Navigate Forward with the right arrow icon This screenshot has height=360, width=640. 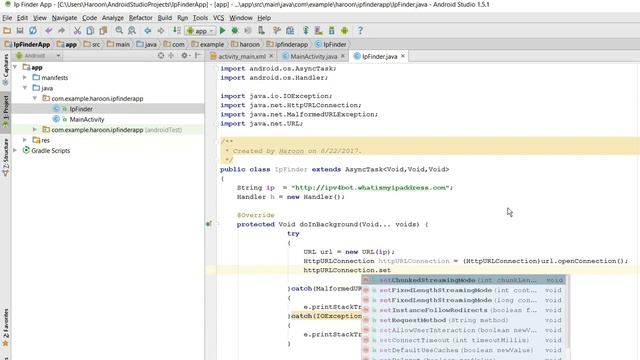pyautogui.click(x=161, y=31)
